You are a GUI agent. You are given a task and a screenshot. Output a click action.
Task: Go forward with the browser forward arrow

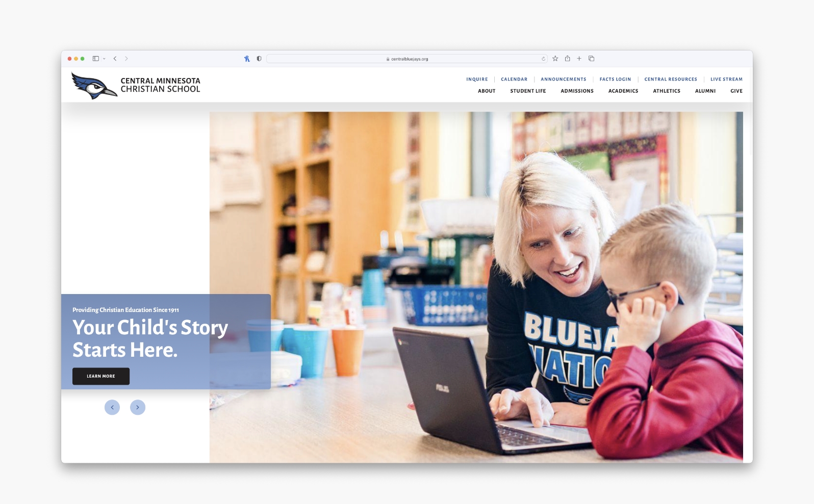(126, 59)
